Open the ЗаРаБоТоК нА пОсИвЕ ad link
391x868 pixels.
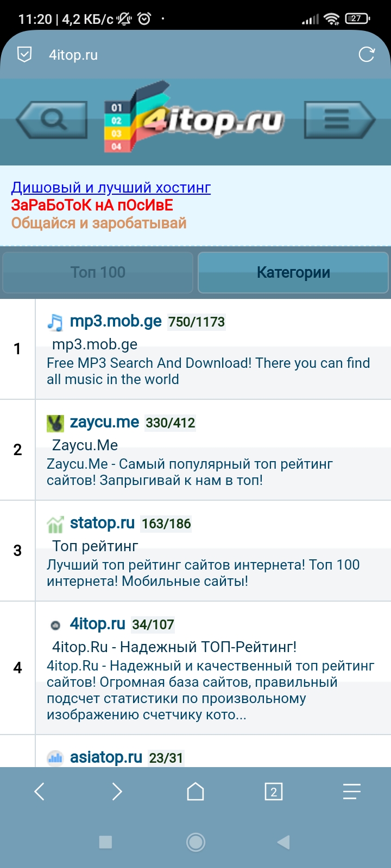[x=92, y=206]
